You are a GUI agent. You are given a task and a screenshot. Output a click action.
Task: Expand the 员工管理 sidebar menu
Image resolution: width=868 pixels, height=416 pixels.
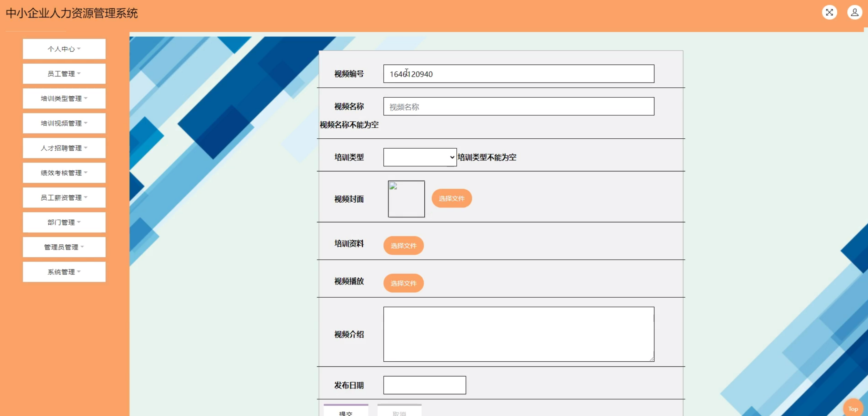[x=64, y=74]
